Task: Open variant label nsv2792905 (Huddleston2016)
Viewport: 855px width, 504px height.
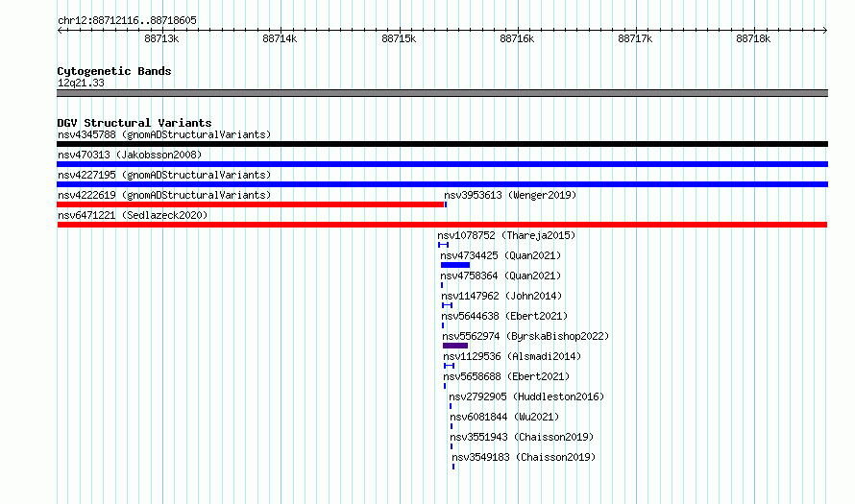Action: 526,396
